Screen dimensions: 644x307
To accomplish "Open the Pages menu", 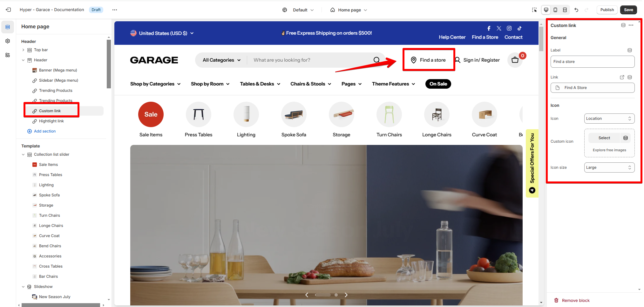I will tap(352, 84).
